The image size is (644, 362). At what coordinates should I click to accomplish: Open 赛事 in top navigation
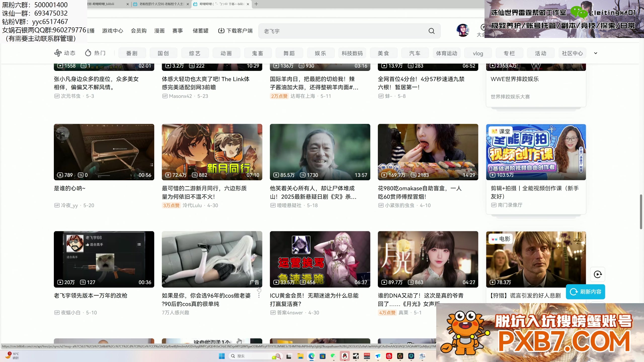[x=177, y=31]
